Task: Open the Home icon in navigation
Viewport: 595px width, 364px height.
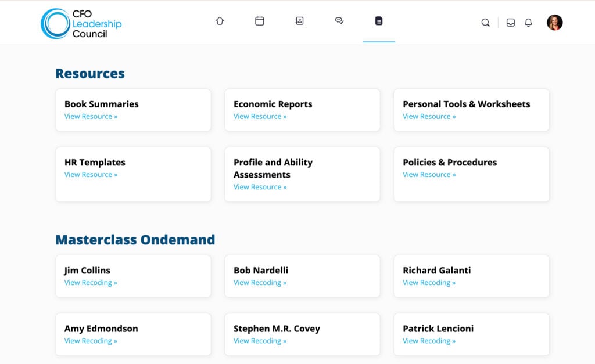Action: [220, 21]
